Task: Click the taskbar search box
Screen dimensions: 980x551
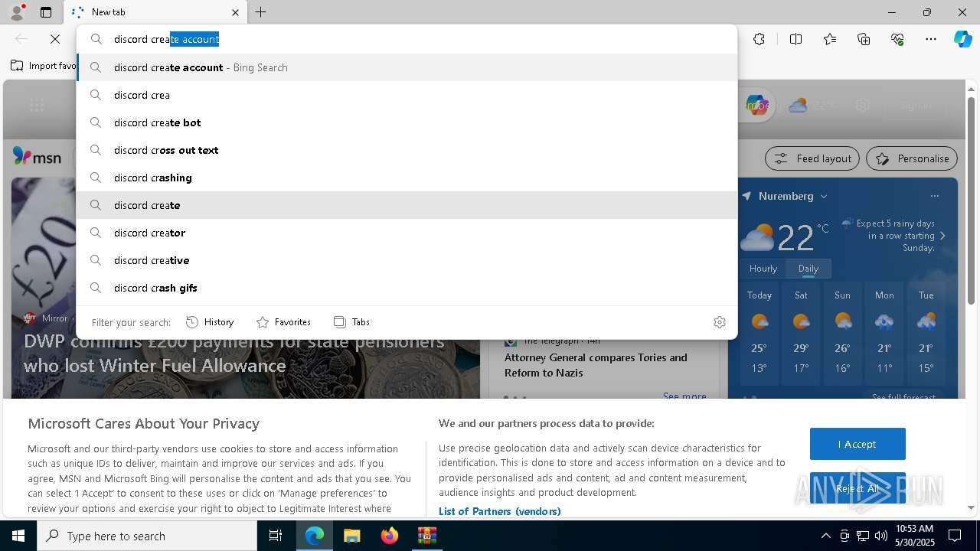Action: point(147,536)
